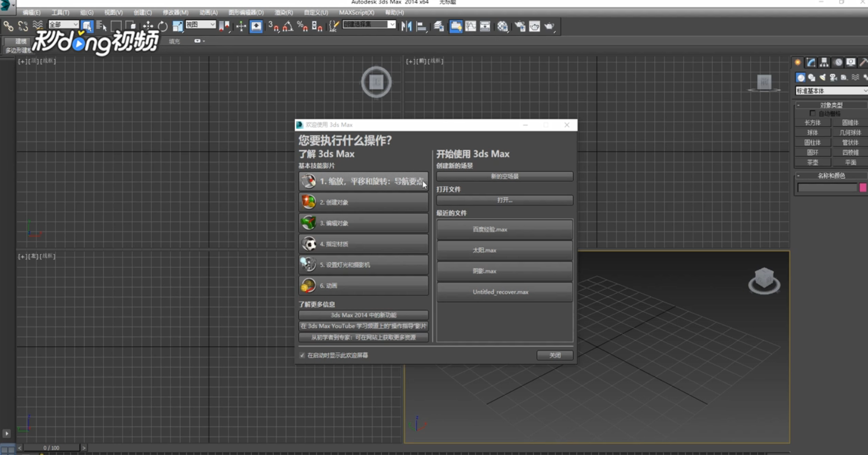Toggle the Percent Snap button
Viewport: 868px width, 455px height.
tap(302, 26)
